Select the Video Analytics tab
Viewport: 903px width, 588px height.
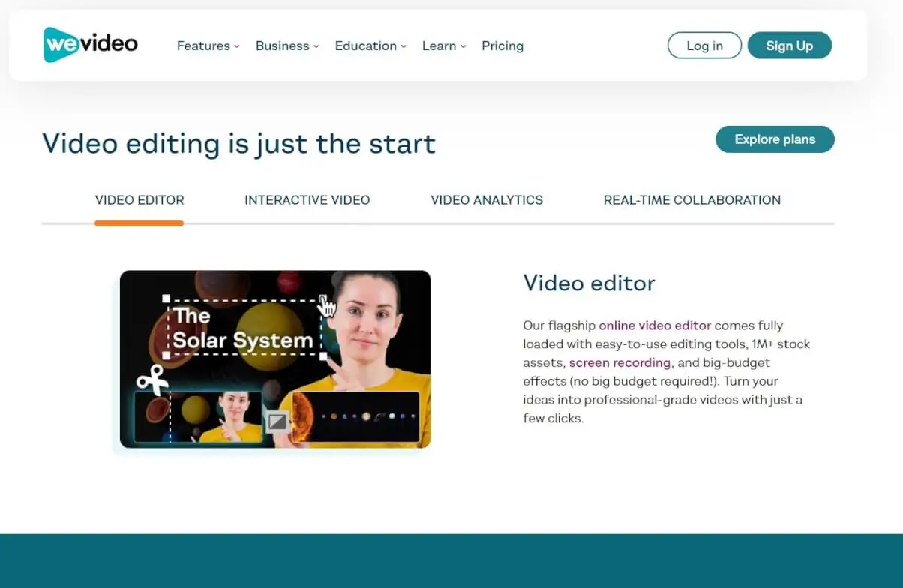(x=487, y=199)
